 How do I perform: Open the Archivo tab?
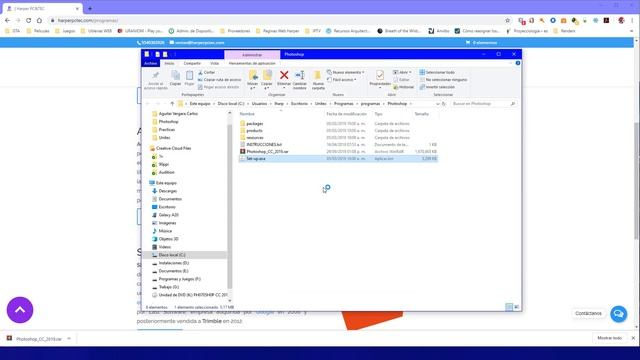(150, 63)
